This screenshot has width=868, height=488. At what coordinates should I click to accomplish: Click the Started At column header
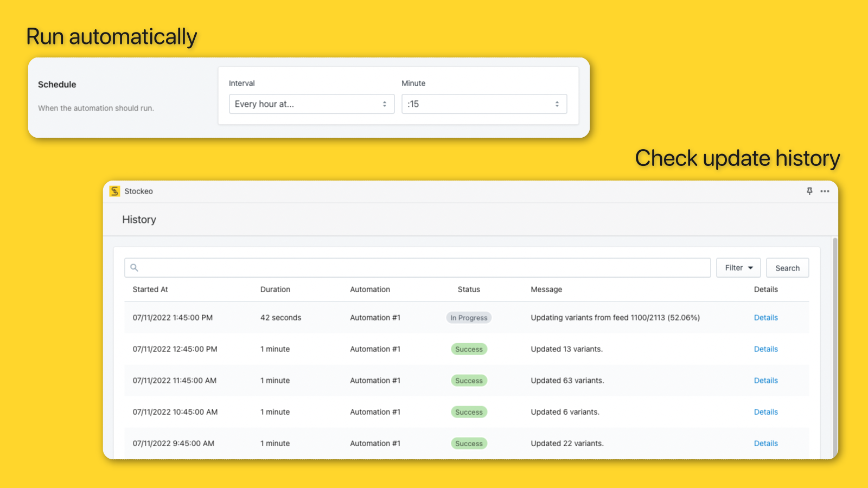(x=150, y=289)
